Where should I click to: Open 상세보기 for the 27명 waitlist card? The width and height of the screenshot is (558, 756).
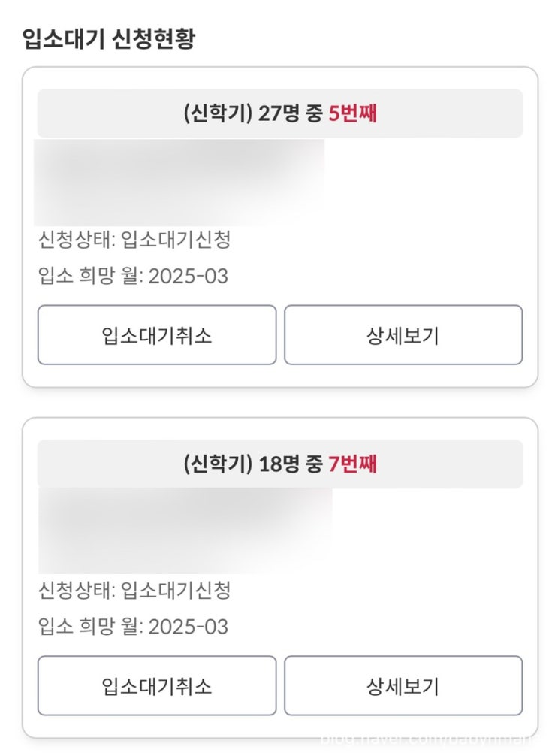click(403, 335)
